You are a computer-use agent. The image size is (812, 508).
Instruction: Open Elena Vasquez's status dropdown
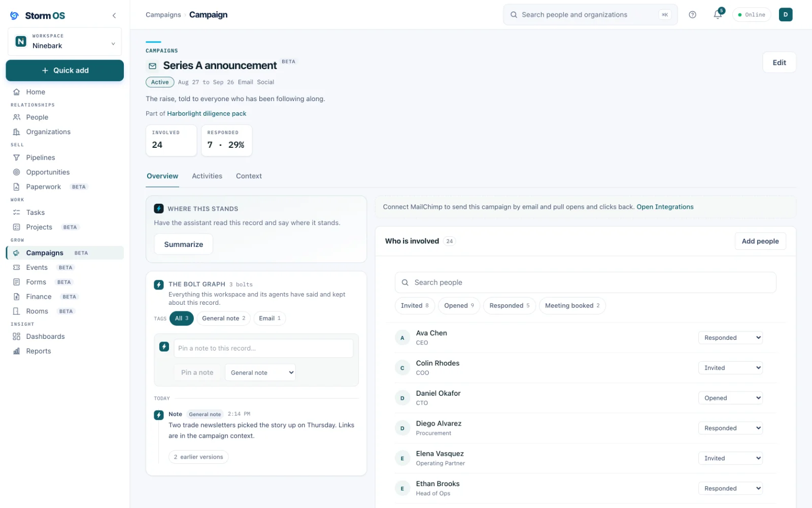(x=730, y=458)
